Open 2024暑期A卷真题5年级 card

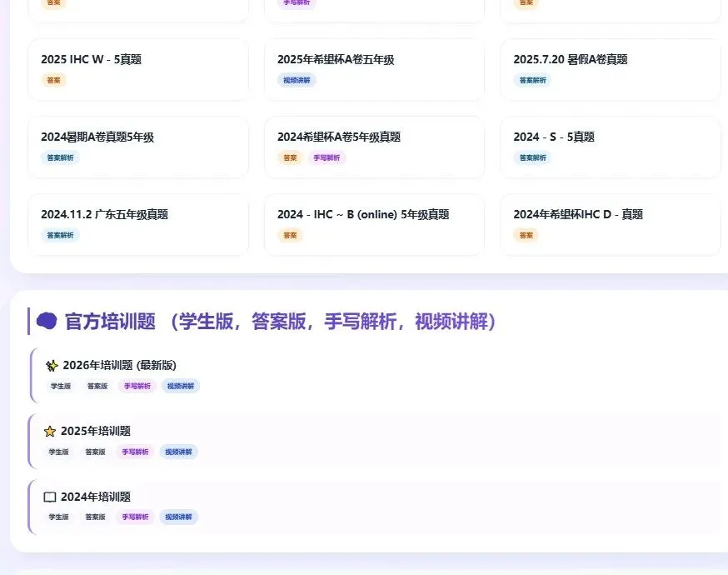[138, 147]
